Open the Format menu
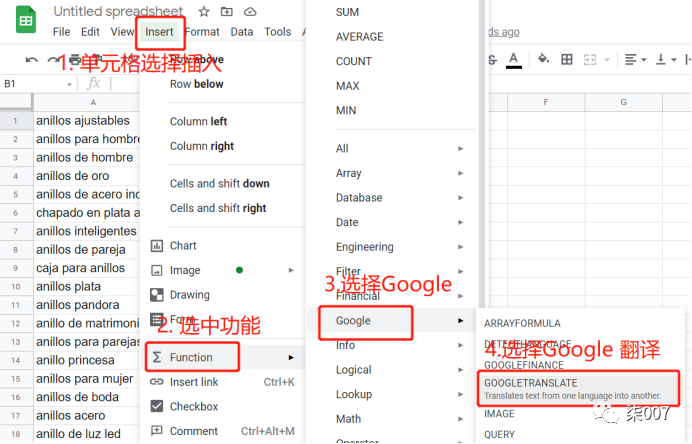692x444 pixels. (x=202, y=32)
